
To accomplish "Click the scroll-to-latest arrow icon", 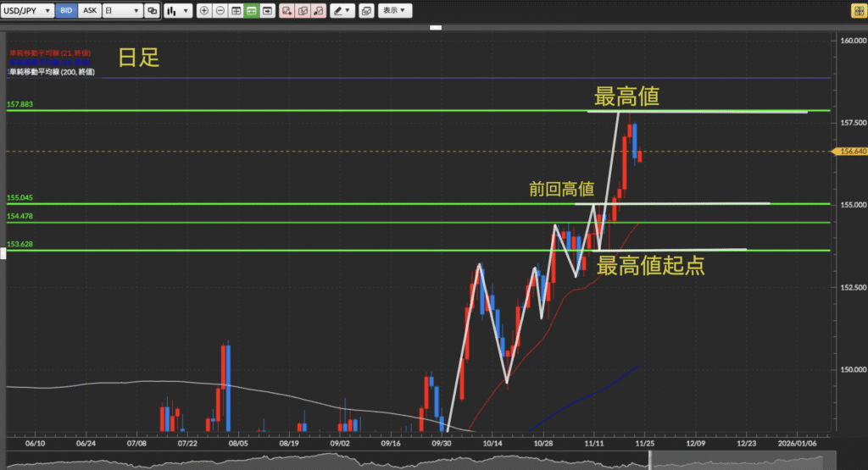I will [x=267, y=11].
